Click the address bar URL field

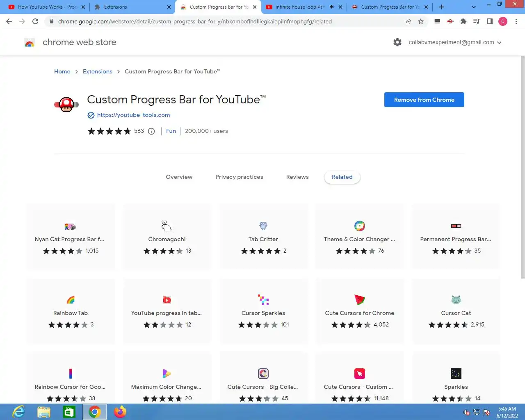coord(195,21)
